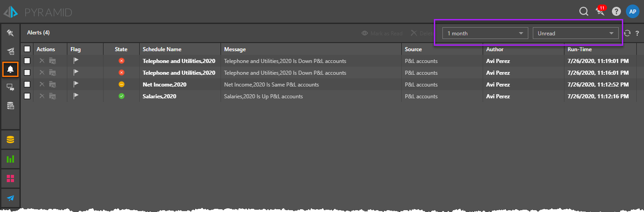This screenshot has width=644, height=212.
Task: Open the top search magnifier icon
Action: (x=583, y=12)
